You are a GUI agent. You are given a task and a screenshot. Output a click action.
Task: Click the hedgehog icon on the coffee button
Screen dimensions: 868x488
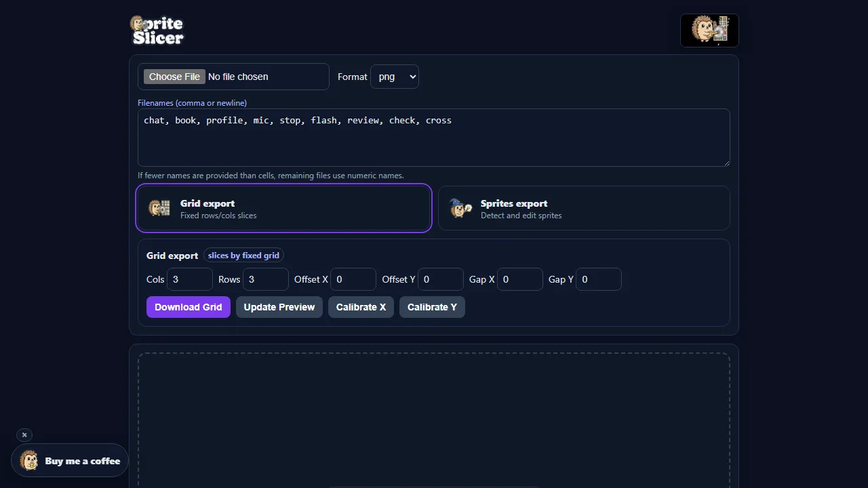29,461
